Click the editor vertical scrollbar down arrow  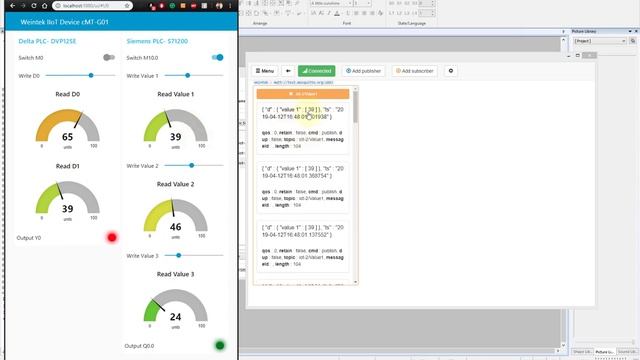(563, 345)
